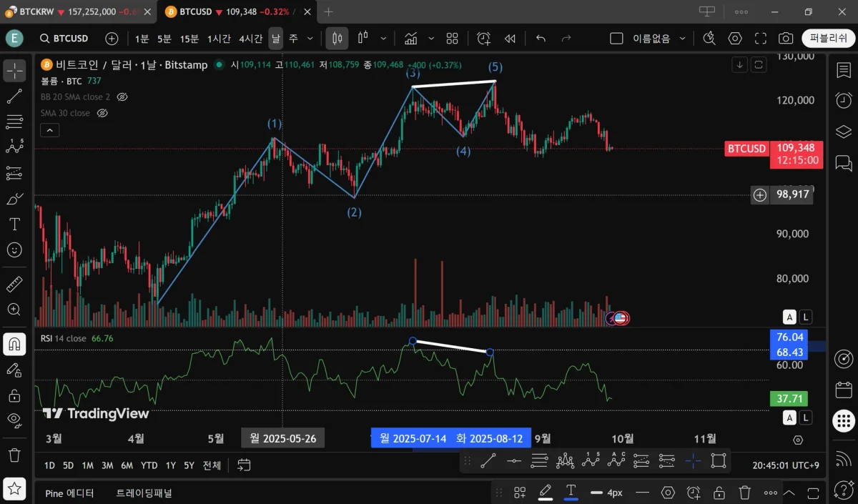
Task: Create an alert with the clock-plus icon
Action: 483,38
